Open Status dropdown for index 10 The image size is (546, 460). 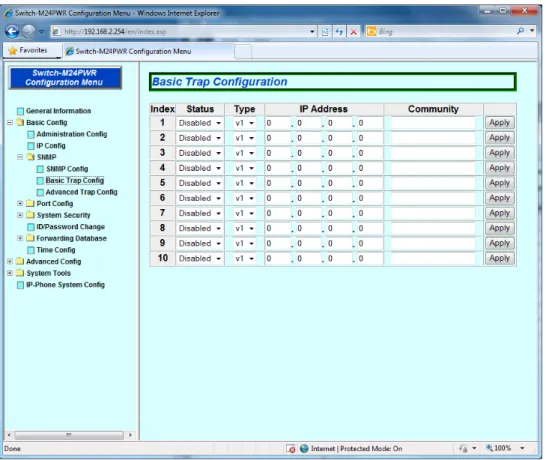[x=200, y=258]
